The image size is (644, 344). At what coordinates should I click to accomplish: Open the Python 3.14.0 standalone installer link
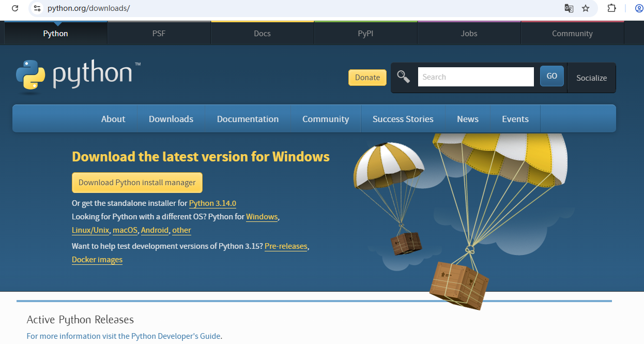212,203
